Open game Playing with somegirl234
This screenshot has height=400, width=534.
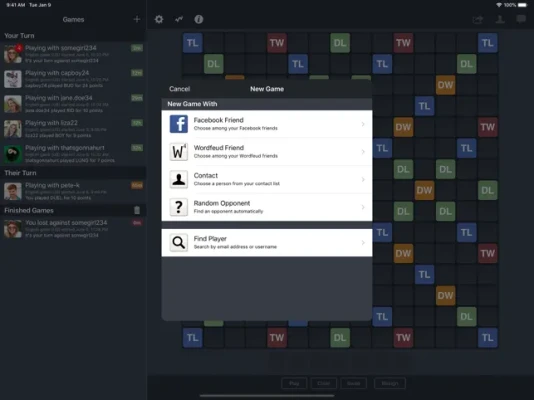pyautogui.click(x=73, y=54)
